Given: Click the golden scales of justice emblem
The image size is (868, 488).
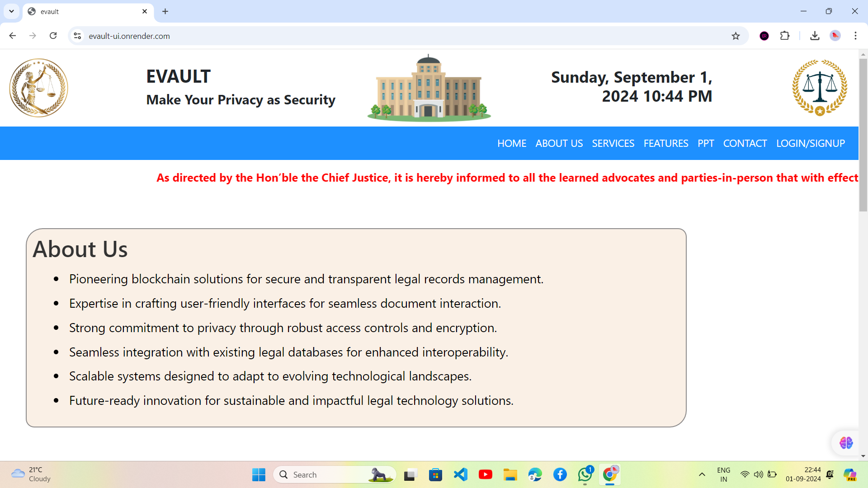Looking at the screenshot, I should coord(820,88).
